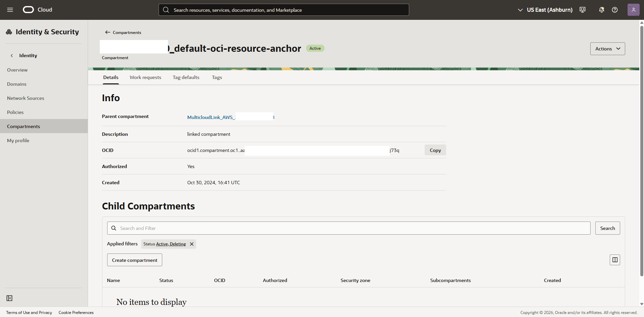Screen dimensions: 644x317
Task: Open Terms of Use and Privacy
Action: [29, 313]
